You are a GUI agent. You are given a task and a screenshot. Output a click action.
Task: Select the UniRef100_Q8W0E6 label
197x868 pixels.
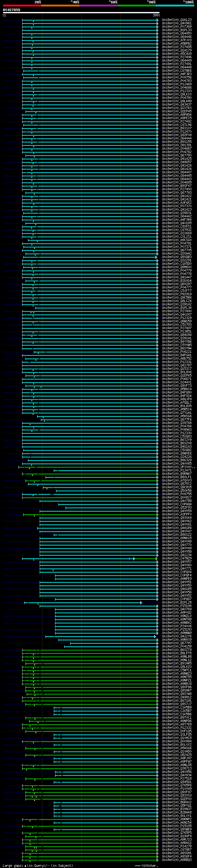click(x=177, y=454)
